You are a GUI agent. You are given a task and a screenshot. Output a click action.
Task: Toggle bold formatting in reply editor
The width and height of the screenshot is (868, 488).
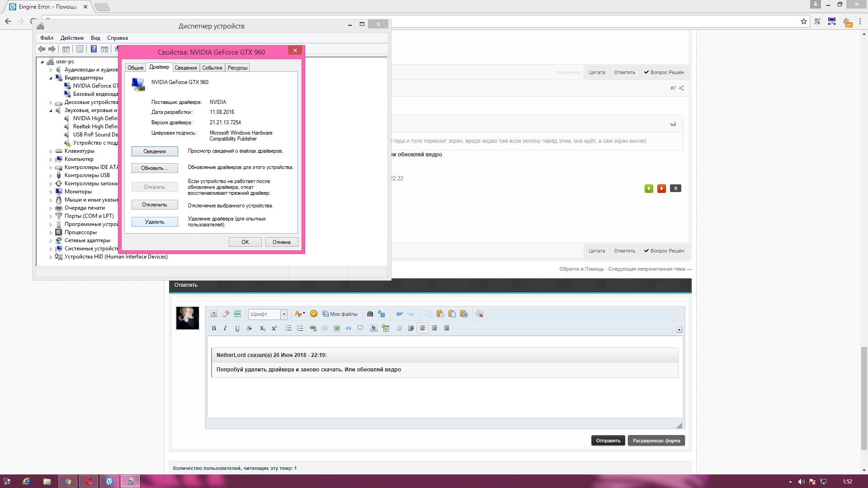(x=214, y=328)
